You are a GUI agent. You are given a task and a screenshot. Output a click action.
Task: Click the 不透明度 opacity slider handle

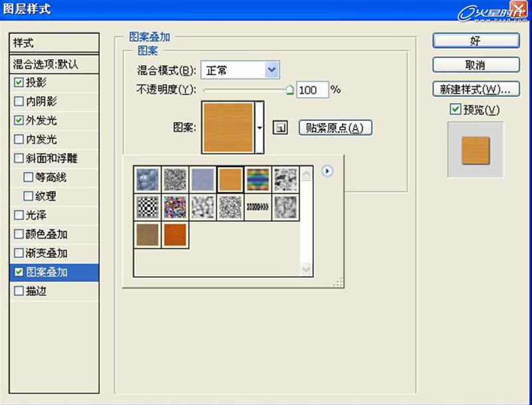tap(289, 90)
